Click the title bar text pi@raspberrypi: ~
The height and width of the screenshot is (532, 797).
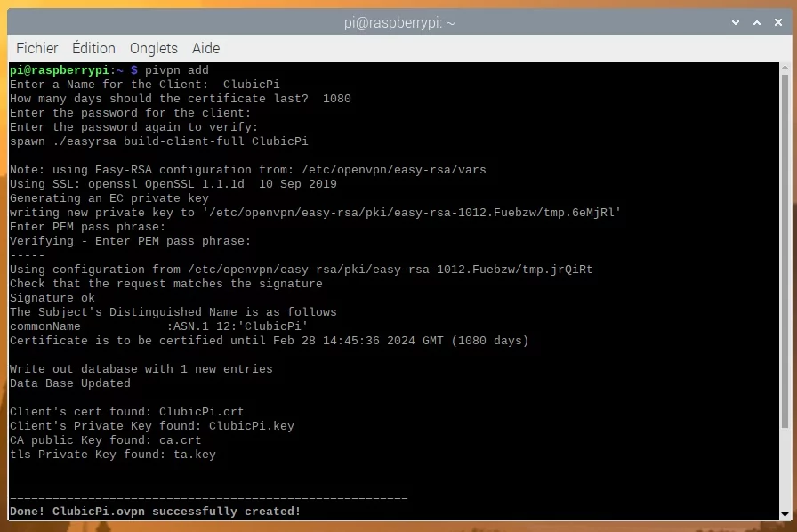coord(399,23)
